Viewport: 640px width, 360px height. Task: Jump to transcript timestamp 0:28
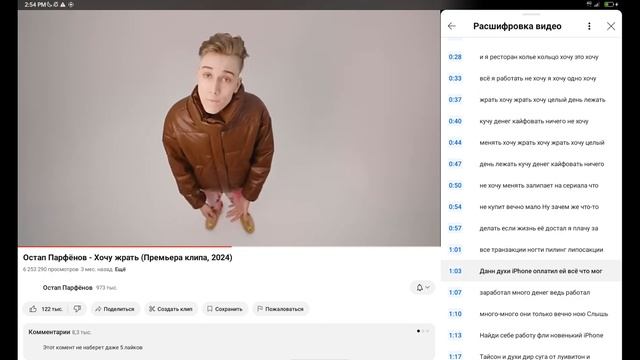coord(455,57)
